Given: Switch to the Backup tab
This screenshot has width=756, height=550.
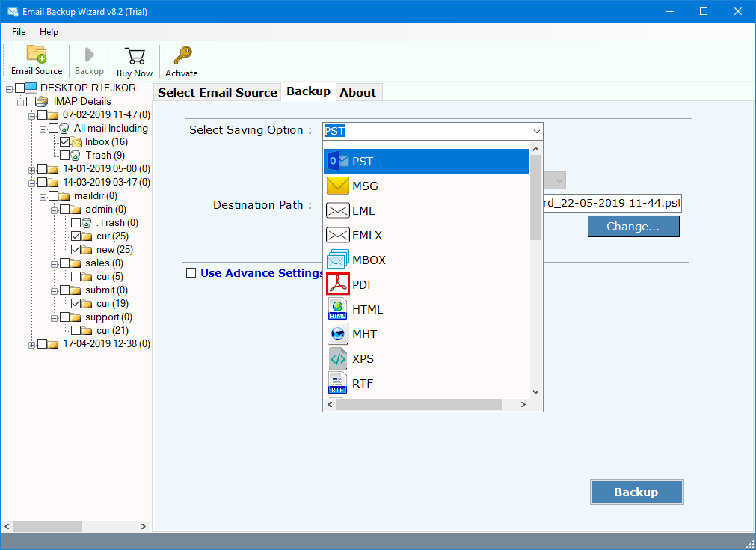Looking at the screenshot, I should tap(309, 91).
